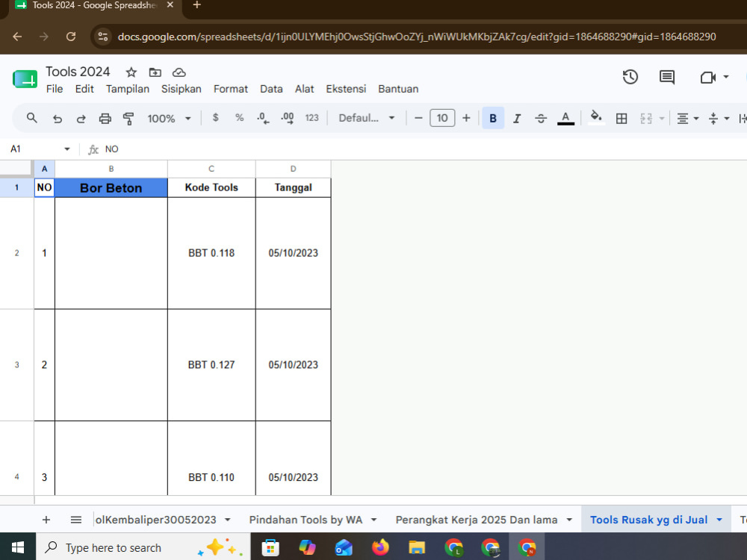This screenshot has height=560, width=747.
Task: Open Tools Rusak yg di Jual tab menu arrow
Action: [719, 520]
